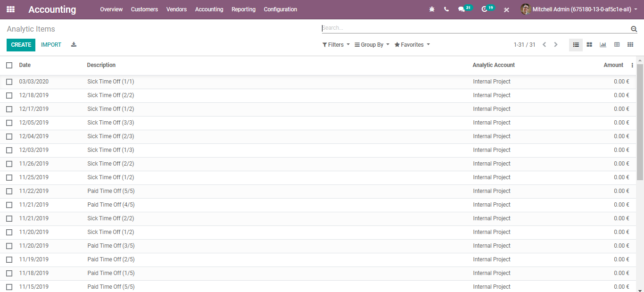This screenshot has width=644, height=292.
Task: Switch to list view
Action: [x=576, y=45]
